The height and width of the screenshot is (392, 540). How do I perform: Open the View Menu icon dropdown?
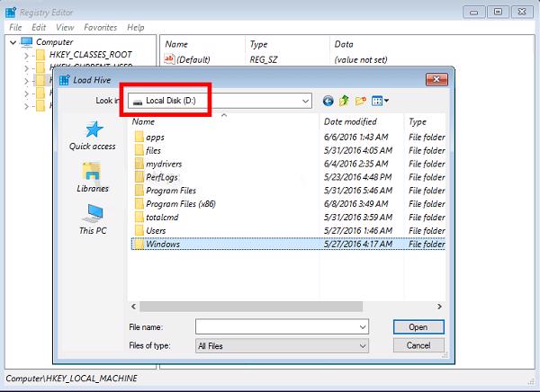(x=380, y=101)
